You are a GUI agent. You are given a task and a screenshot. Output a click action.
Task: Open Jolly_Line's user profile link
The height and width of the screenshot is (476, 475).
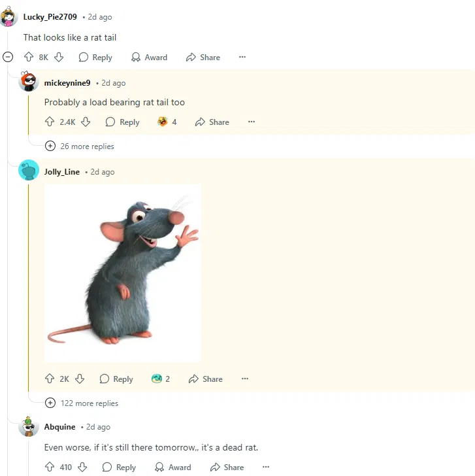pyautogui.click(x=62, y=172)
